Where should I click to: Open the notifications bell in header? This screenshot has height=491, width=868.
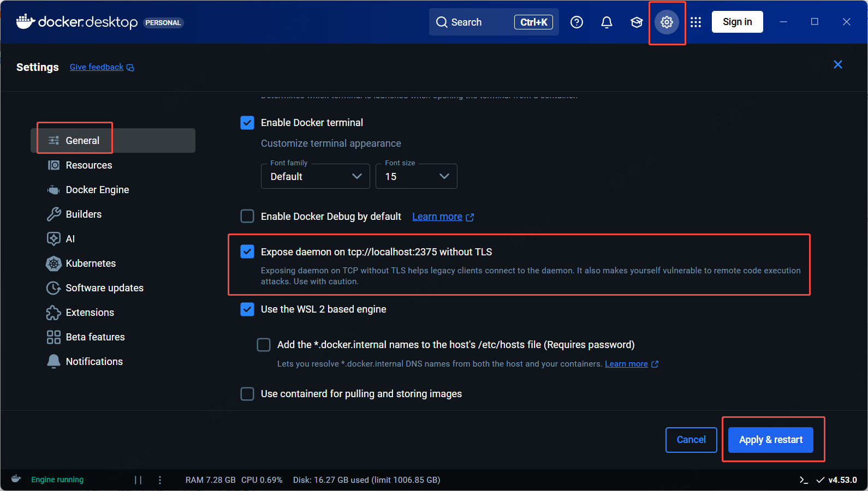(x=607, y=22)
